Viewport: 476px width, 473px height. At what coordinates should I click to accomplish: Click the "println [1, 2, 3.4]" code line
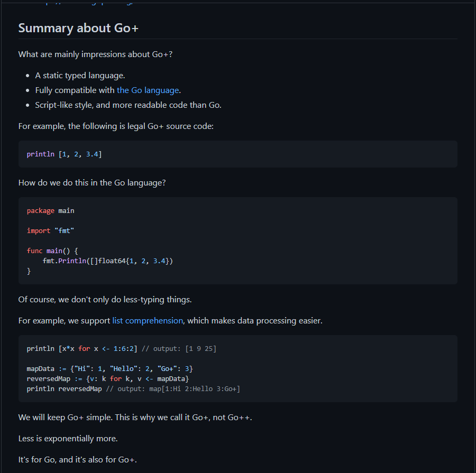pos(65,154)
